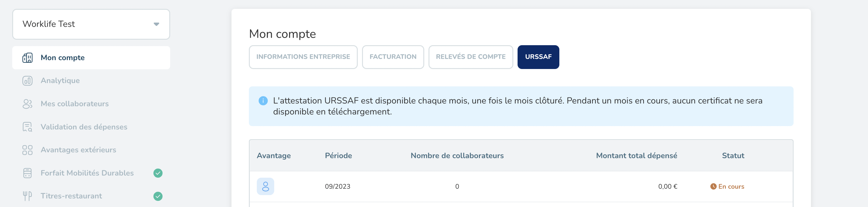Image resolution: width=868 pixels, height=207 pixels.
Task: Click the Avantages extérieurs grid icon
Action: coord(28,150)
